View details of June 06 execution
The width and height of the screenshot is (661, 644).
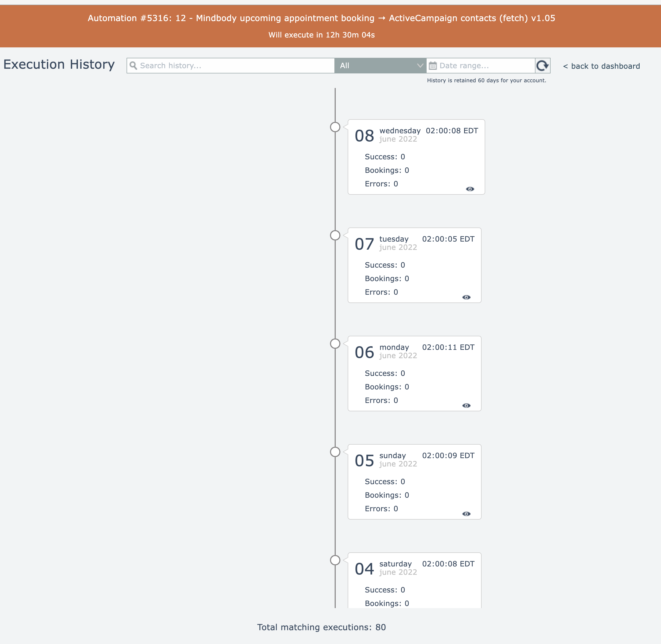coord(466,406)
